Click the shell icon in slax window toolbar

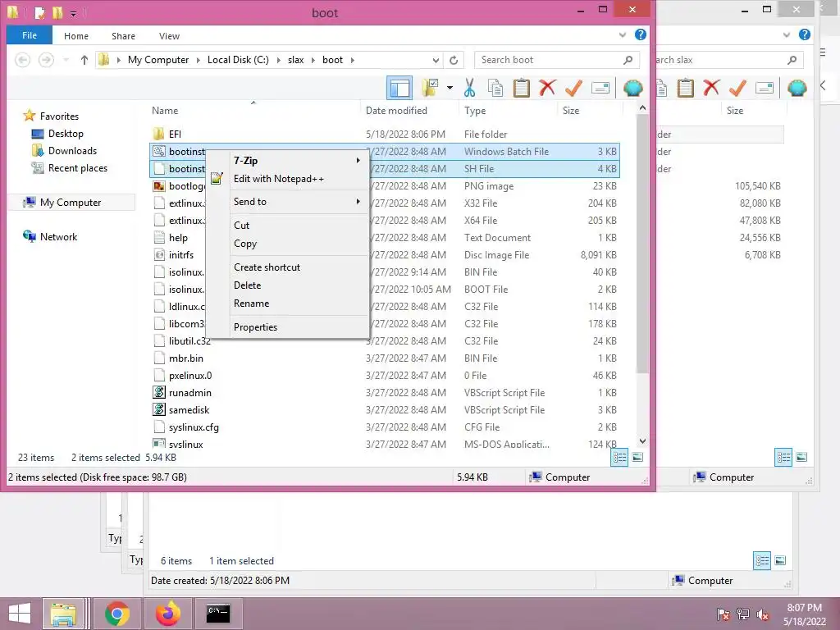(797, 88)
